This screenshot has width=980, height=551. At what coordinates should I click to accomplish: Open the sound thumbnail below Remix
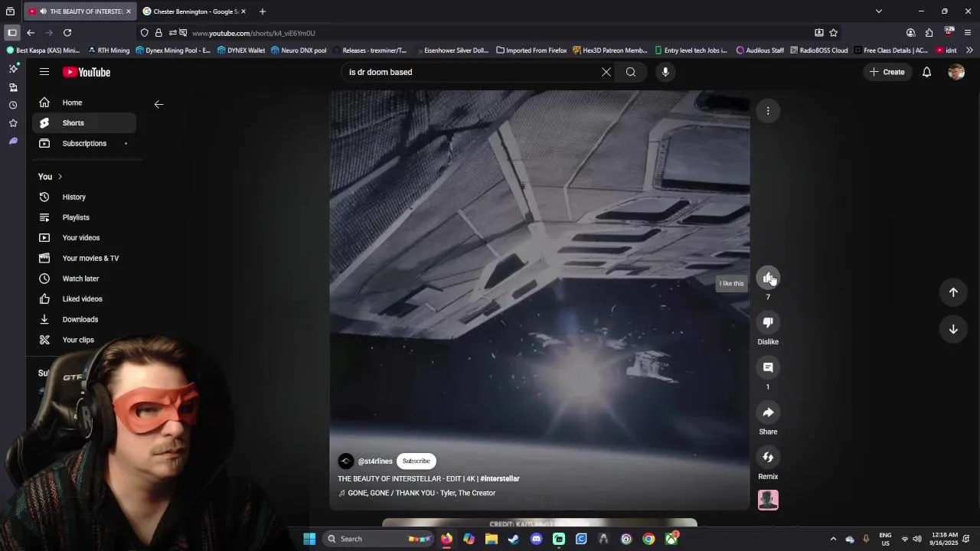click(x=768, y=500)
